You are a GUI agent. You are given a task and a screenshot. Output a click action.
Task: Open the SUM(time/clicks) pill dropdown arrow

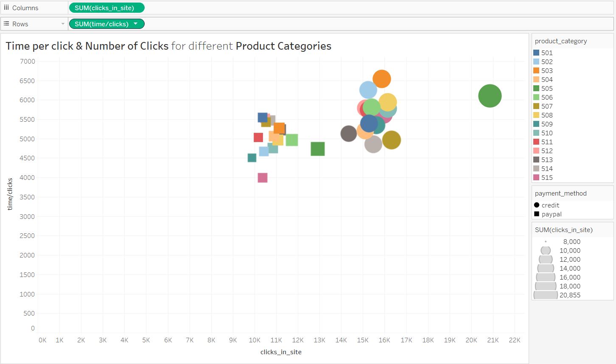pos(136,24)
